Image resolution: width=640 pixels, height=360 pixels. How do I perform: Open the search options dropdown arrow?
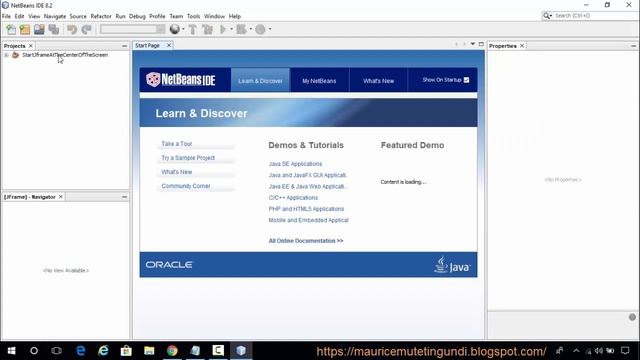(x=551, y=16)
